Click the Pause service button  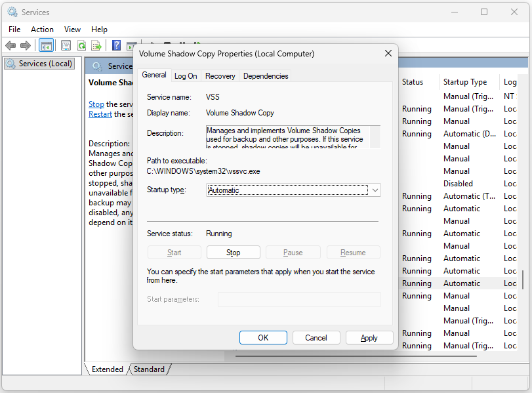[293, 253]
